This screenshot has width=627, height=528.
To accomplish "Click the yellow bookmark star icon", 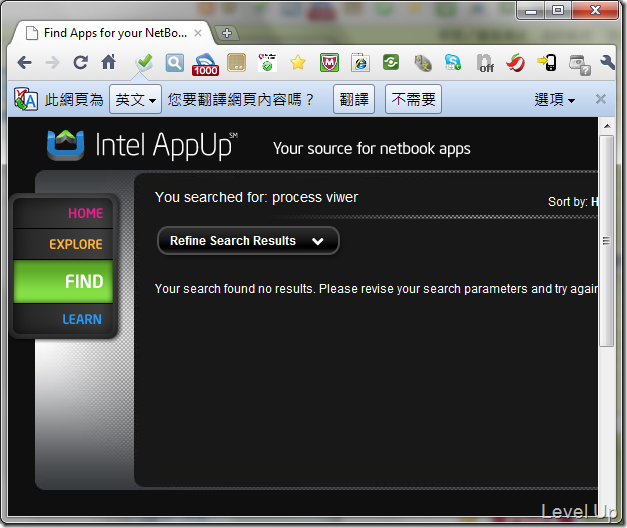I will (298, 62).
